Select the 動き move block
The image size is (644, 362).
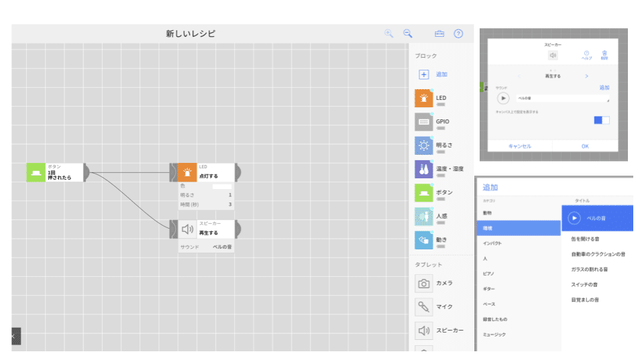pyautogui.click(x=424, y=240)
